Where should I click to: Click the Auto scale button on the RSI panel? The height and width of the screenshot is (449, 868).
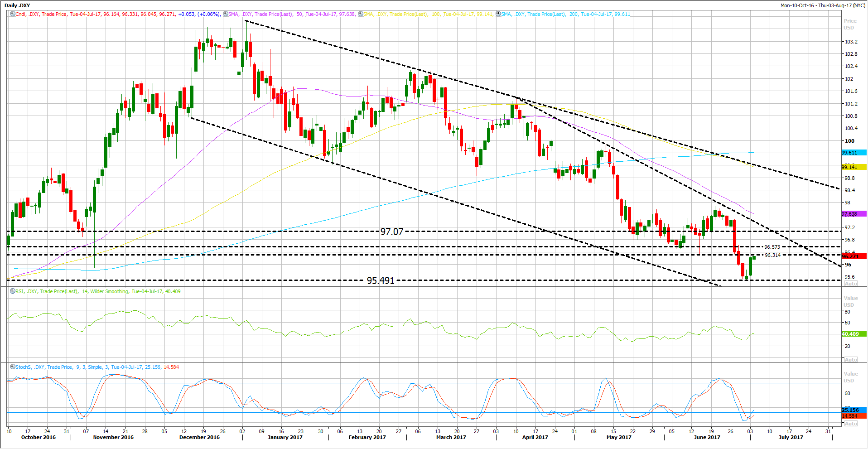[x=851, y=360]
